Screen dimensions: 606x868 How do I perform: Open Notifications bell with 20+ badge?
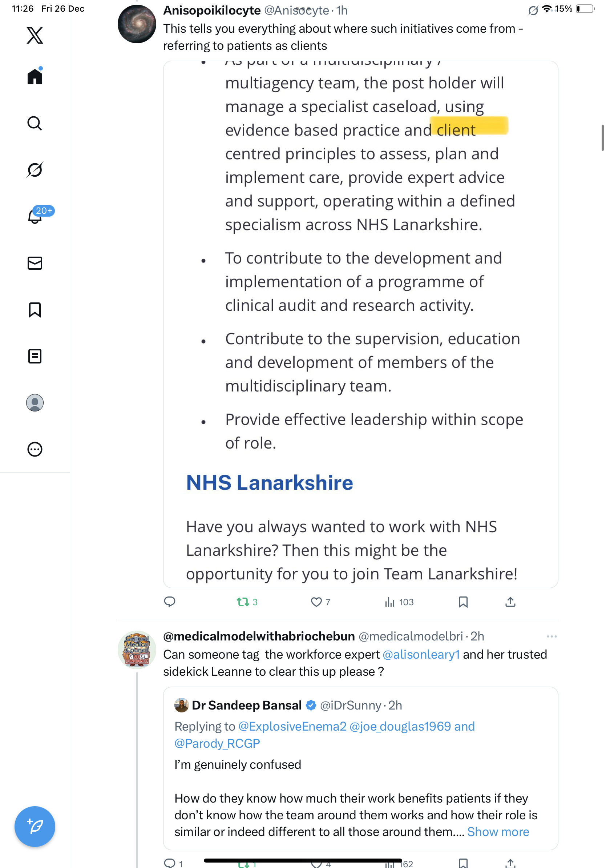point(35,216)
